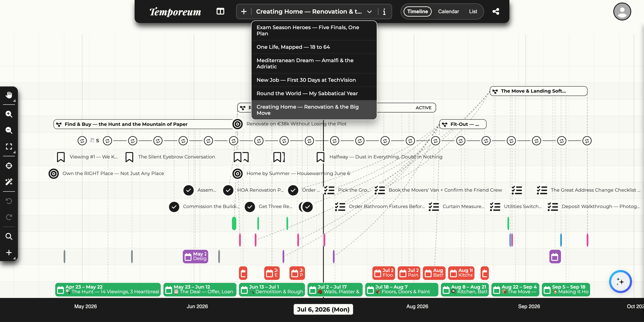Click the Jul 6, 2026 (Mon) date marker
Screen dimensions: 644x322
tap(323, 309)
